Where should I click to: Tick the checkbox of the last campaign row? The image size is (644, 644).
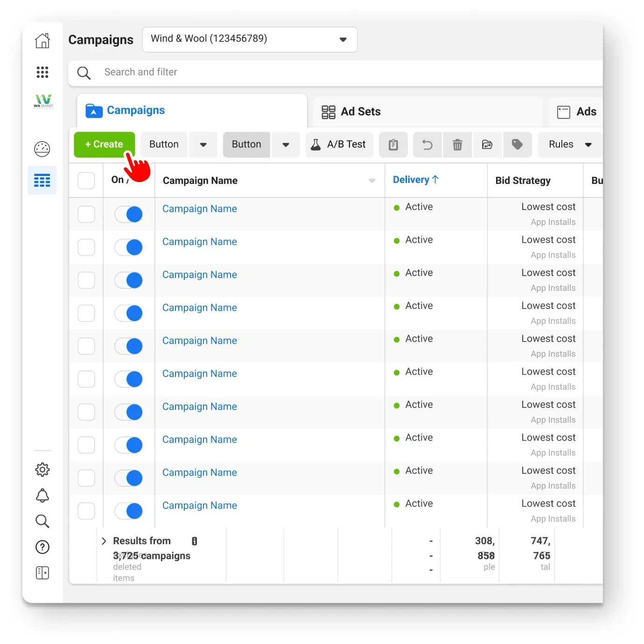[x=86, y=511]
